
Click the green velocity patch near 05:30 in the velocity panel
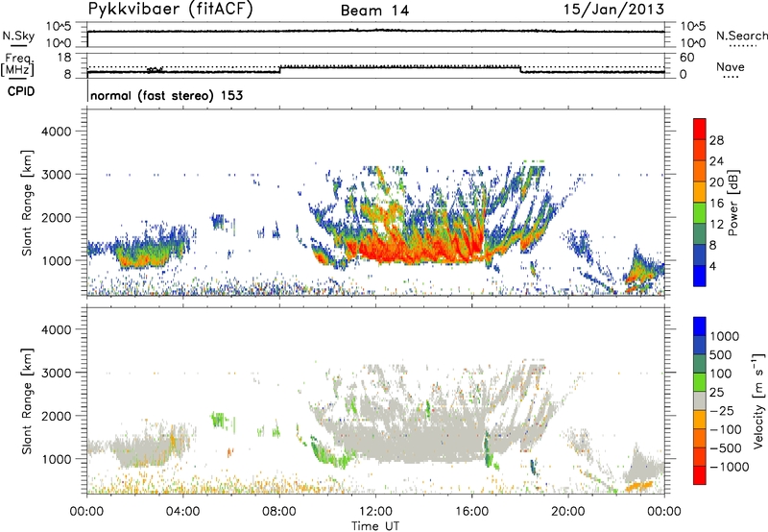point(218,420)
